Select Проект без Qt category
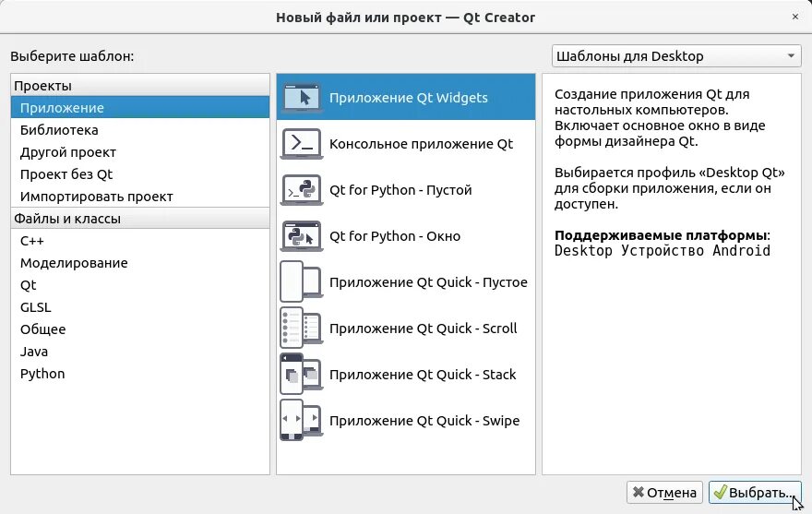The width and height of the screenshot is (812, 514). pyautogui.click(x=140, y=174)
